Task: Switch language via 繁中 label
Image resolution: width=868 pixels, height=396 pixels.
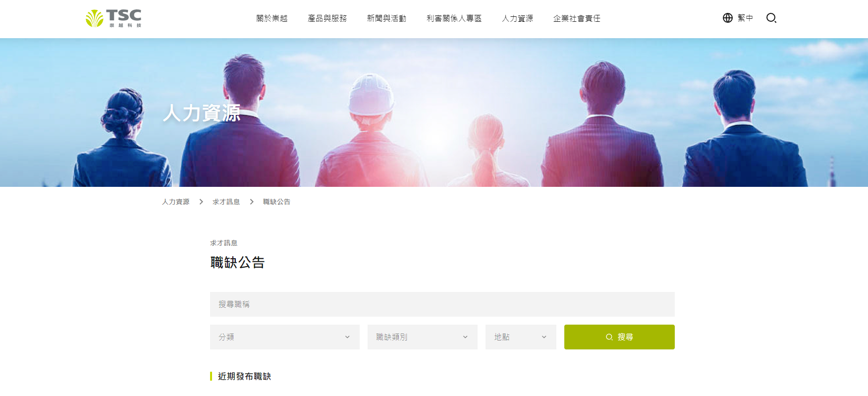Action: 745,18
